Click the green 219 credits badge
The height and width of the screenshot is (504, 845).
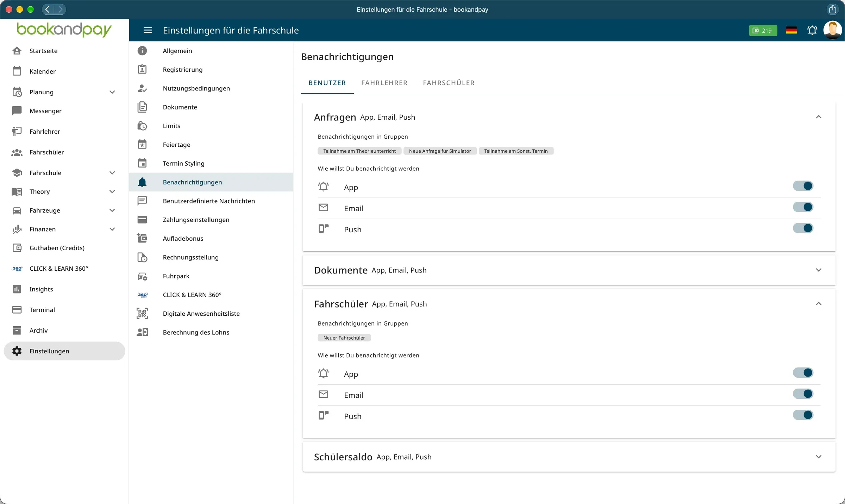coord(763,30)
